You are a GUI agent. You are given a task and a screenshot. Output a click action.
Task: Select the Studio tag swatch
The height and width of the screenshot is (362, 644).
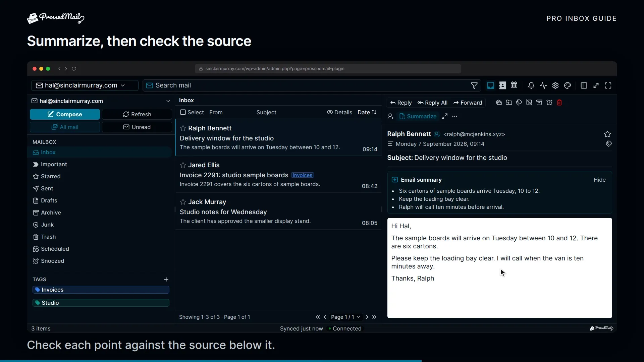tap(101, 303)
